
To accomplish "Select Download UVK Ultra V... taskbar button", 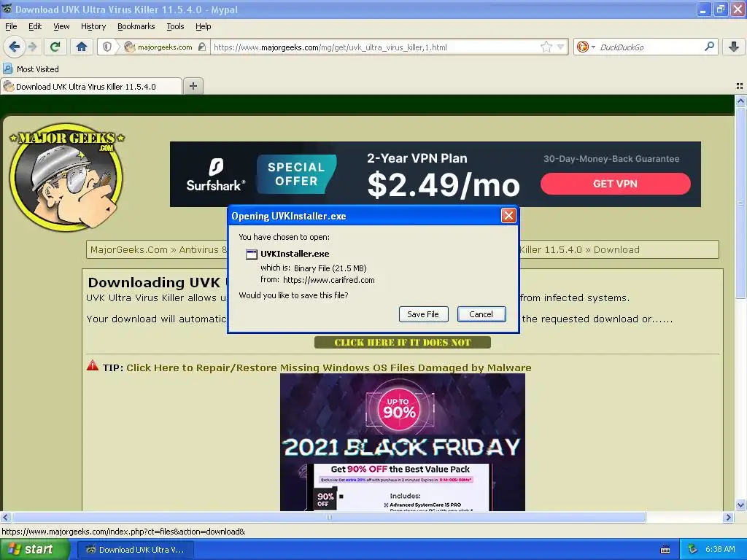I will tap(135, 550).
